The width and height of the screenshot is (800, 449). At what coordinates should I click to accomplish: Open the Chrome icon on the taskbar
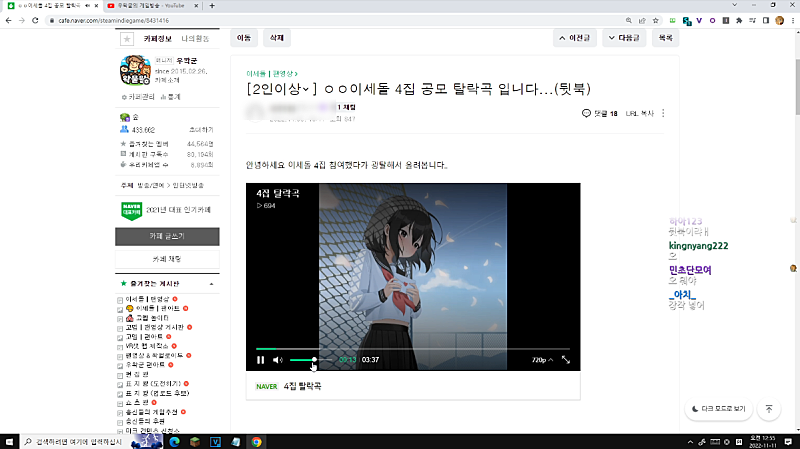[256, 442]
